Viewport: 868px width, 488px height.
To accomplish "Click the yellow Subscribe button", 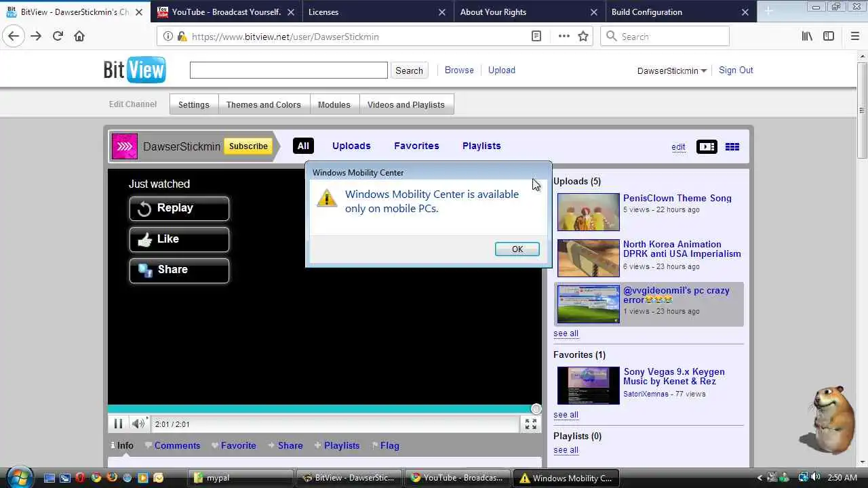I will (248, 146).
